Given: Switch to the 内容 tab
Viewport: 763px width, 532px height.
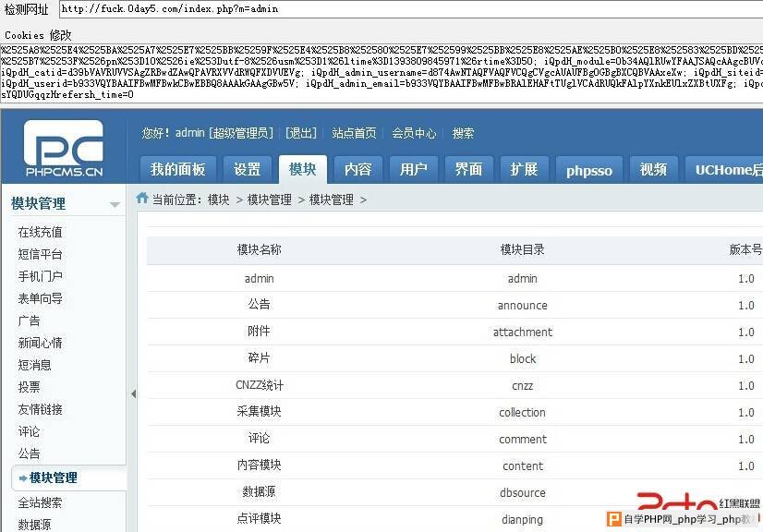Looking at the screenshot, I should pos(357,169).
